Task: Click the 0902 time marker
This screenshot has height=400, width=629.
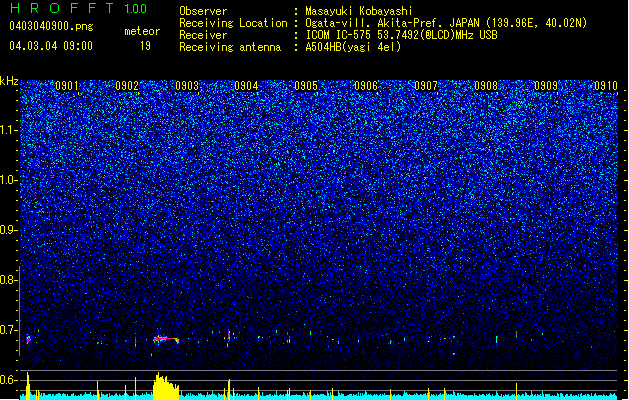Action: (127, 86)
